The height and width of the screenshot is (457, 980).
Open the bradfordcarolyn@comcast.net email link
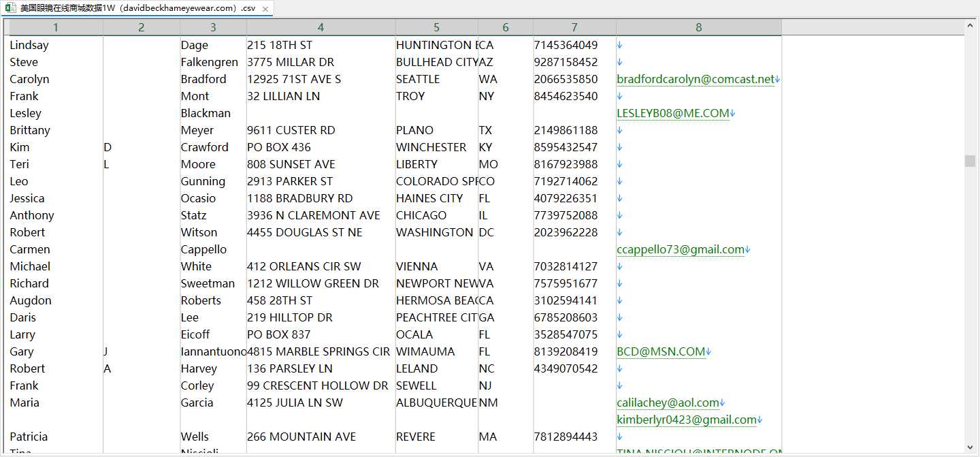tap(696, 79)
